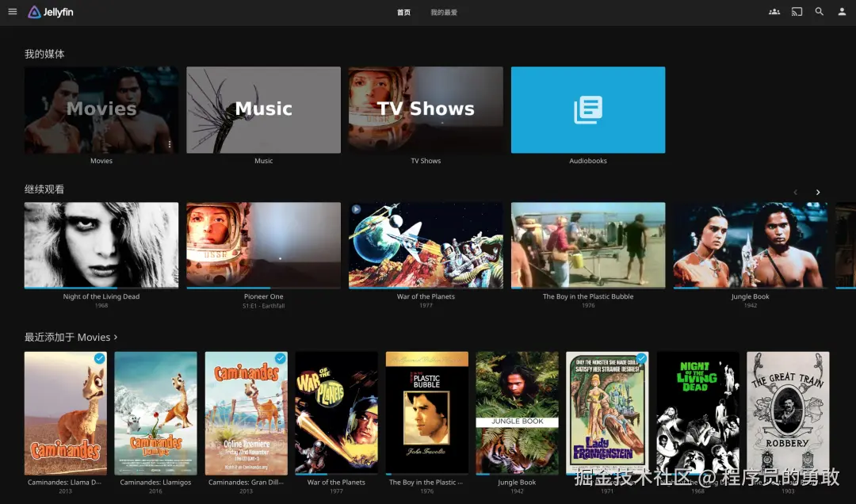Resume War of the Planets thumbnail in Continue Watching

point(426,245)
